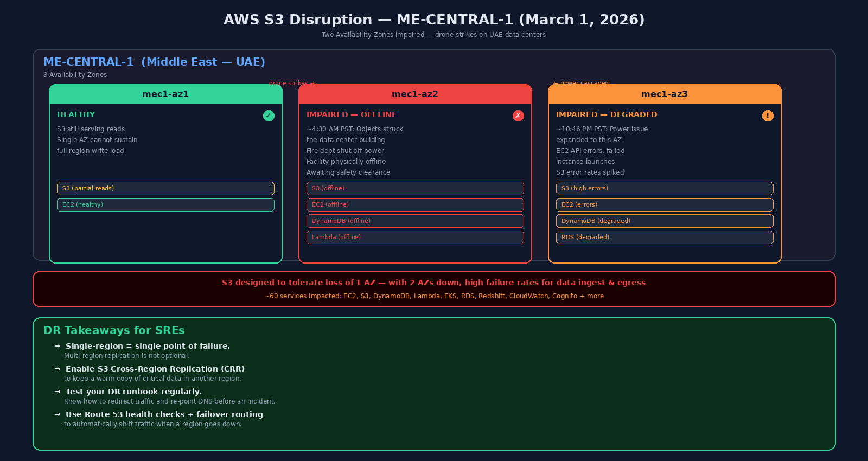Click the AWS S3 Disruption main title
This screenshot has width=868, height=461.
point(434,20)
